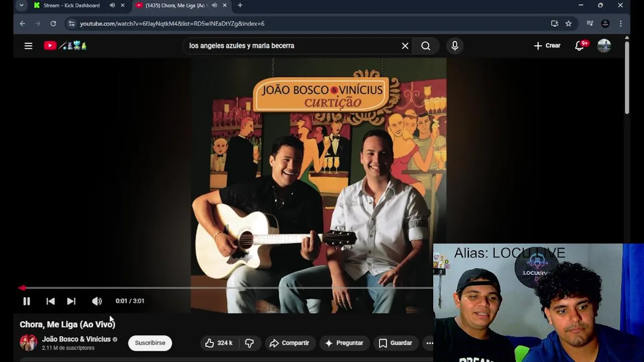
Task: Mute the video with speaker icon
Action: point(97,301)
